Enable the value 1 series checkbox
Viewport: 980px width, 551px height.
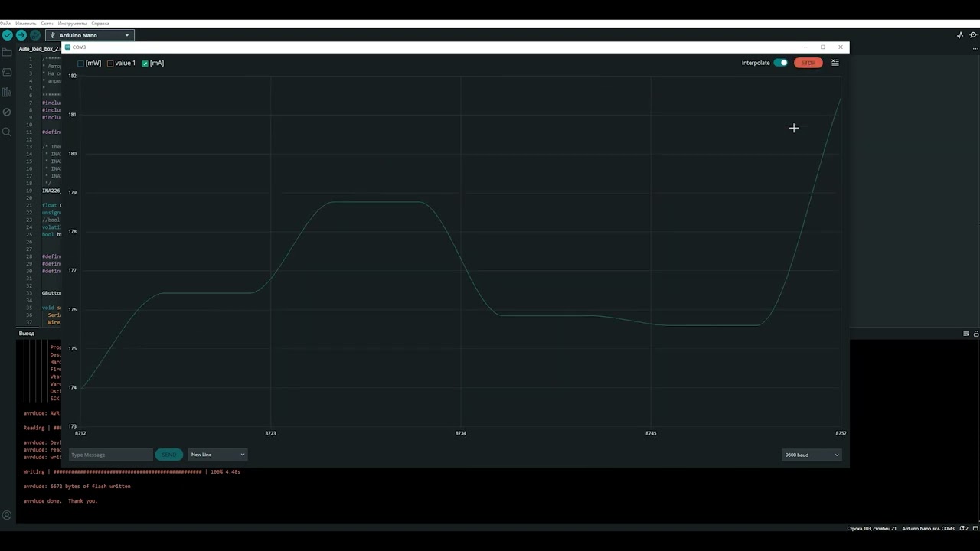point(110,64)
